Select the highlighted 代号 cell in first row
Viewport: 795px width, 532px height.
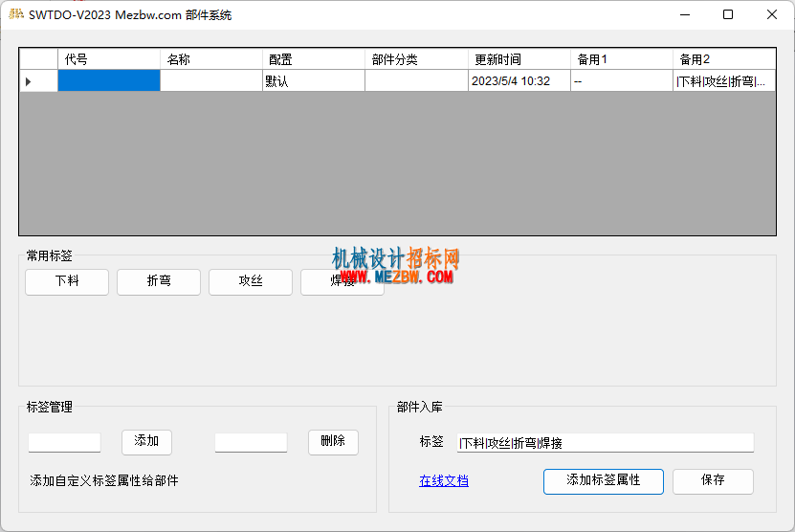(x=109, y=81)
